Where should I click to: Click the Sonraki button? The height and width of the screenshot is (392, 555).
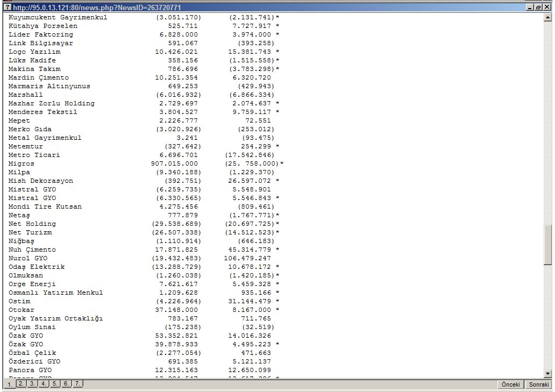pyautogui.click(x=539, y=384)
